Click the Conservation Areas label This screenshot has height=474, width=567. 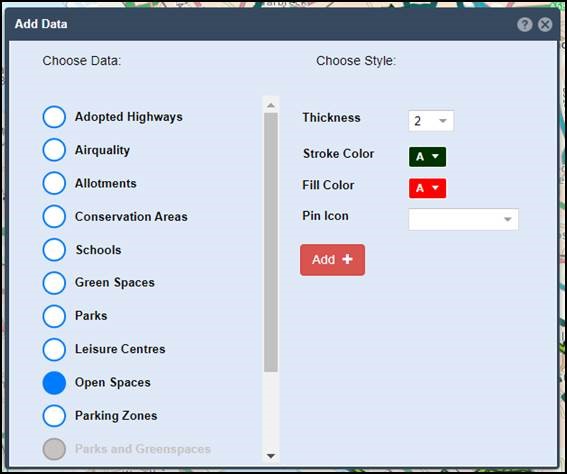[x=131, y=217]
